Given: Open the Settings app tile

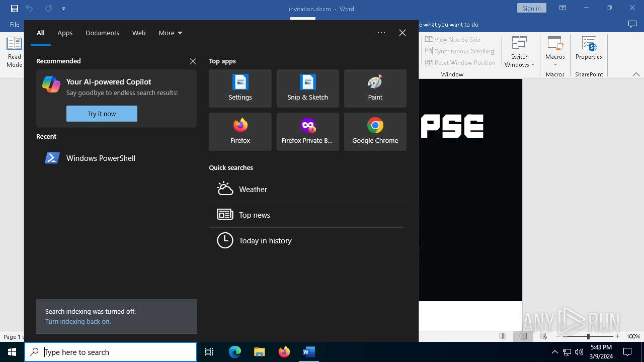Looking at the screenshot, I should click(240, 88).
